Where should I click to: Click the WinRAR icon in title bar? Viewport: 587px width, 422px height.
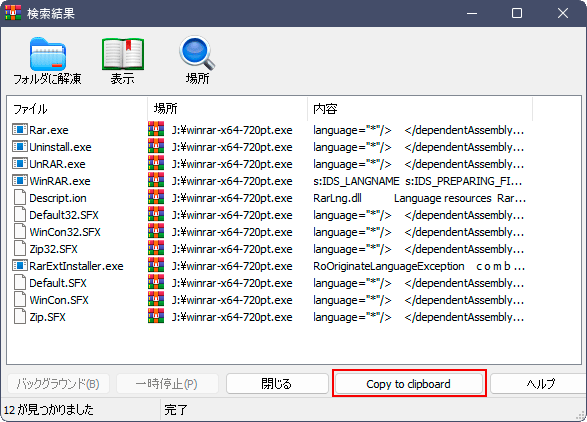tap(13, 13)
